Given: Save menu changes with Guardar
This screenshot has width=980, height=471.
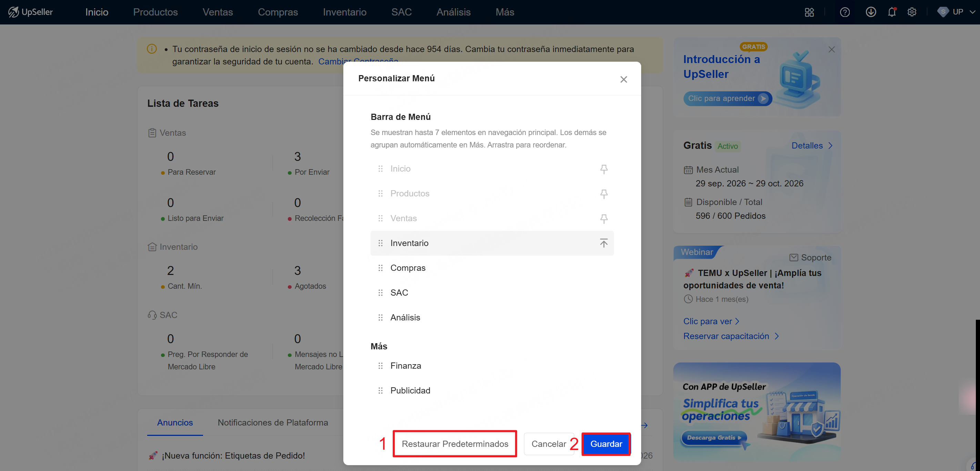Looking at the screenshot, I should tap(606, 444).
